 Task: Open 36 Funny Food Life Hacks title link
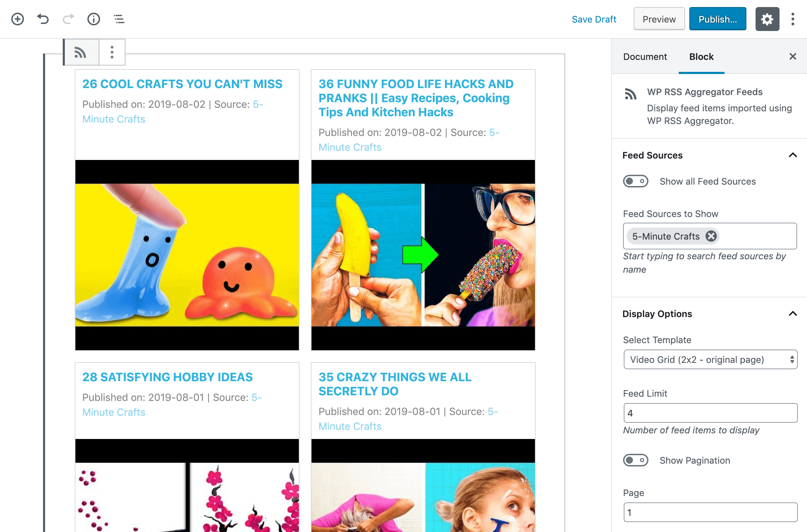(416, 98)
